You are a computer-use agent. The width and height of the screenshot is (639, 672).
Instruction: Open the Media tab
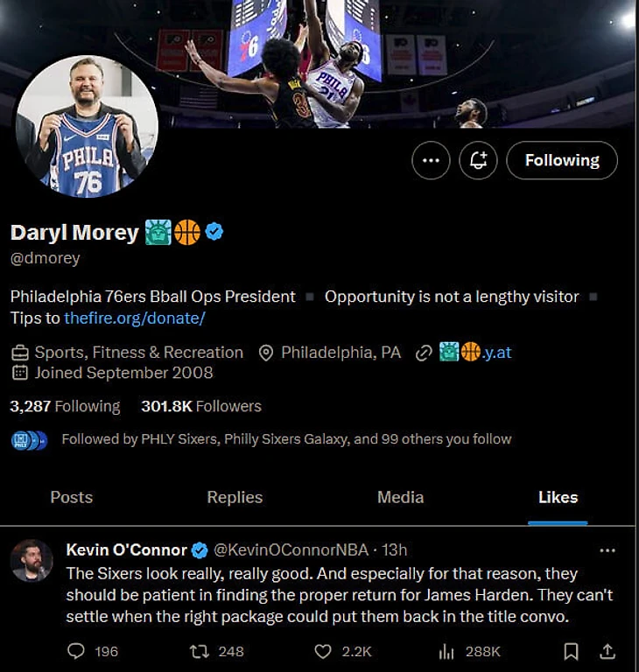(x=400, y=497)
